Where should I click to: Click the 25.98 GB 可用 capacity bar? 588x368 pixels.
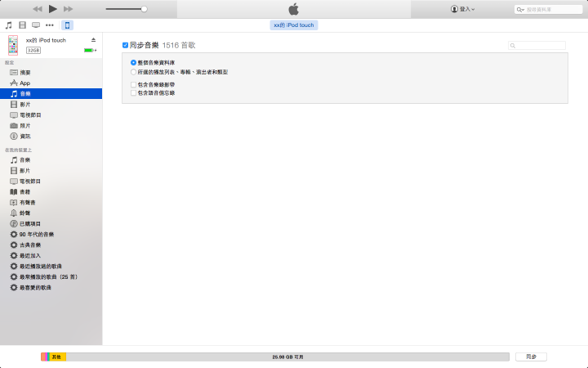point(287,357)
